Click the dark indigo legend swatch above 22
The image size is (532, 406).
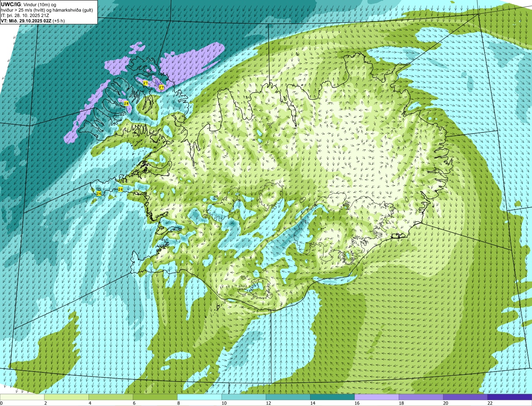[x=510, y=397]
